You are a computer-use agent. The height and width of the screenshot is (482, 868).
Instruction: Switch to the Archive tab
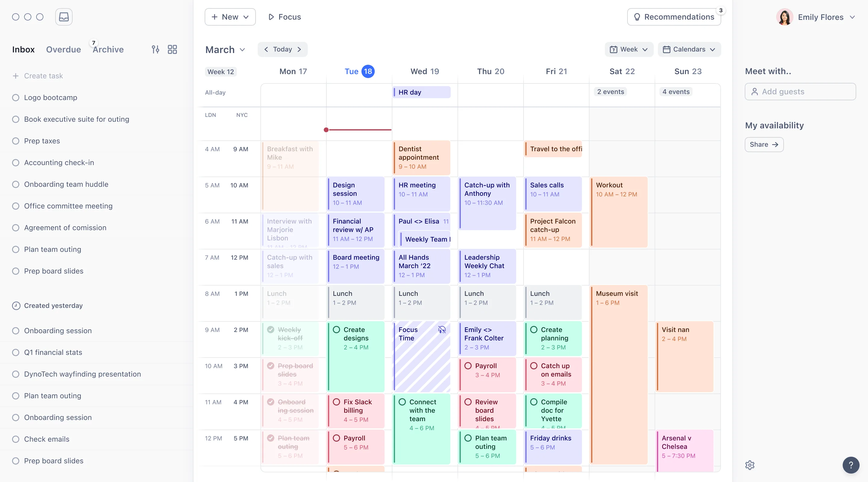[x=108, y=49]
